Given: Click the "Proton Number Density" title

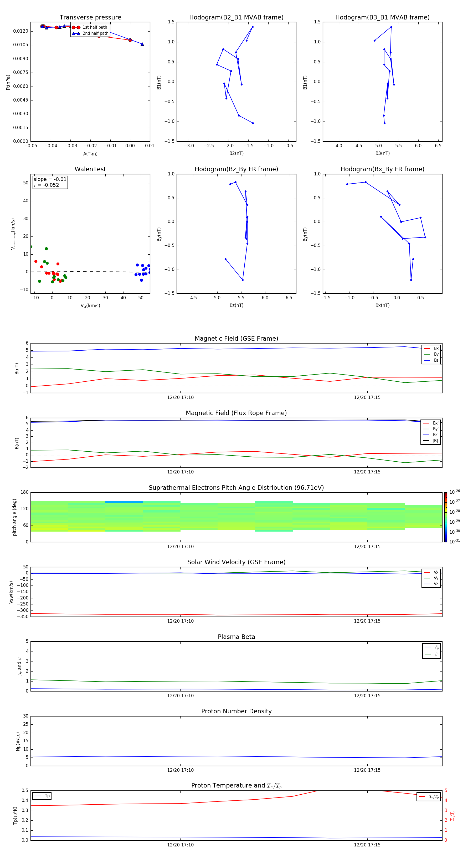Looking at the screenshot, I should pyautogui.click(x=236, y=711).
